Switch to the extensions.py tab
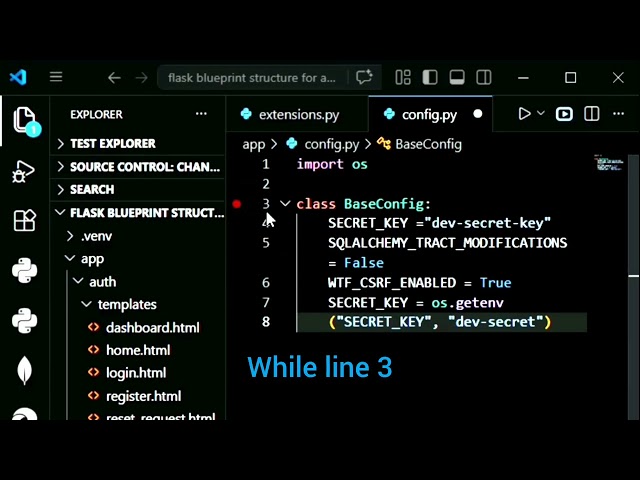Screen dimensions: 640x480 (297, 114)
